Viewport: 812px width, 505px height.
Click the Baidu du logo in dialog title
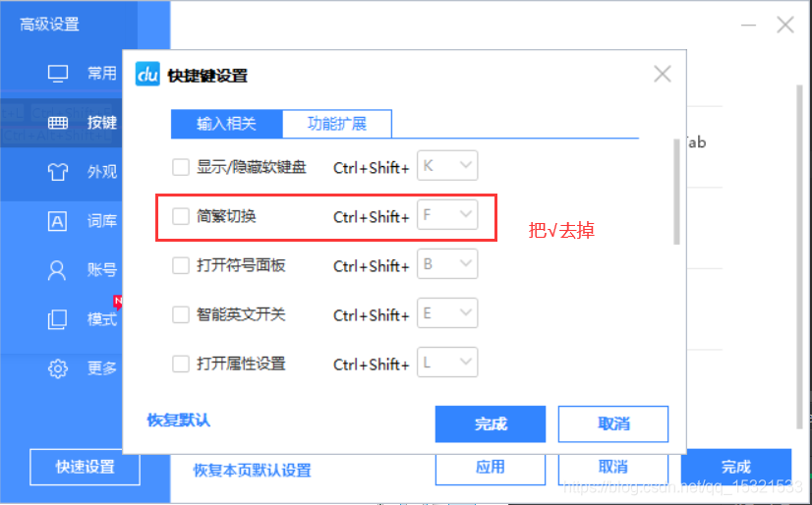[x=147, y=75]
